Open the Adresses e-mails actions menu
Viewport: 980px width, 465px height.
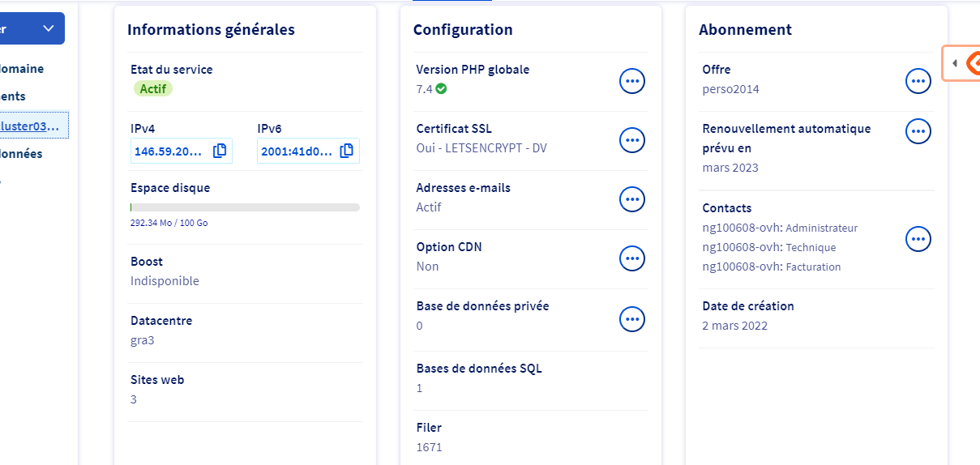coord(632,199)
